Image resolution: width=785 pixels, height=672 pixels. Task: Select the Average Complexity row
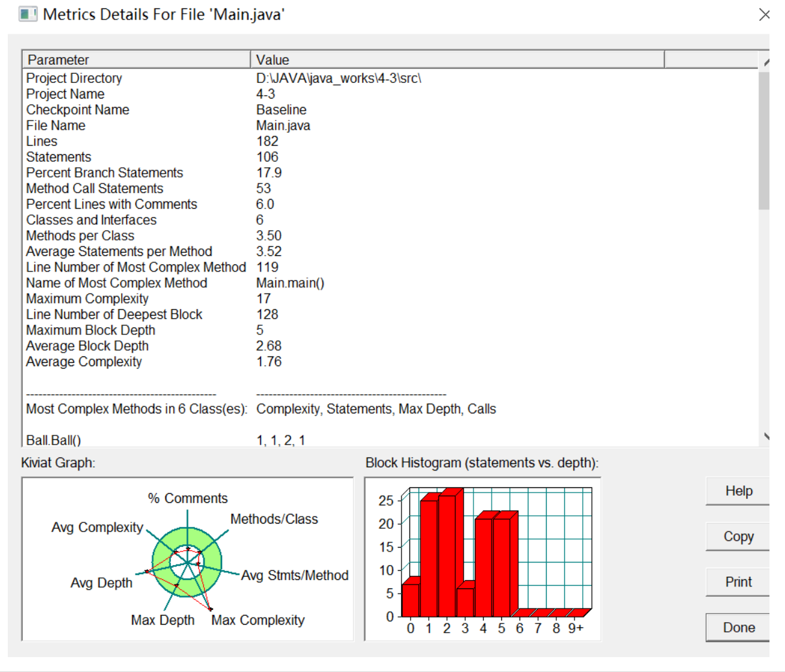coord(390,362)
